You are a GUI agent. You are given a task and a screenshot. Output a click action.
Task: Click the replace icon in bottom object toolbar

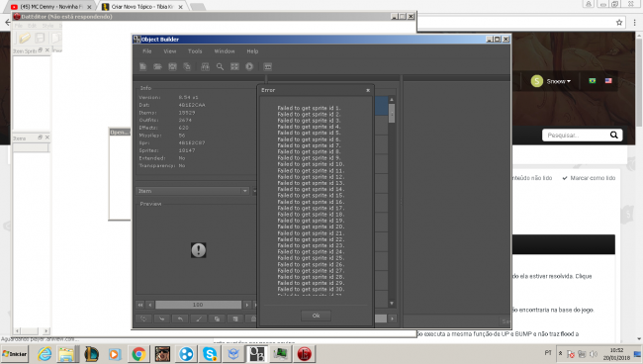[x=143, y=318]
